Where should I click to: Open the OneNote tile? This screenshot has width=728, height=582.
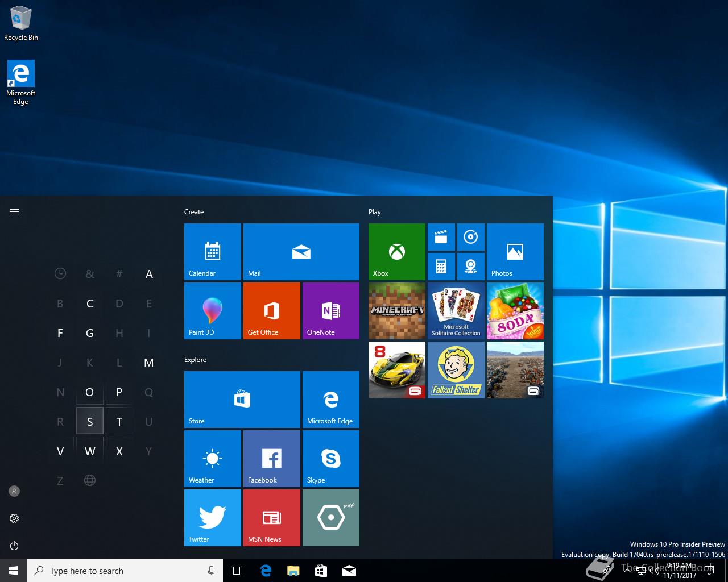click(x=331, y=311)
